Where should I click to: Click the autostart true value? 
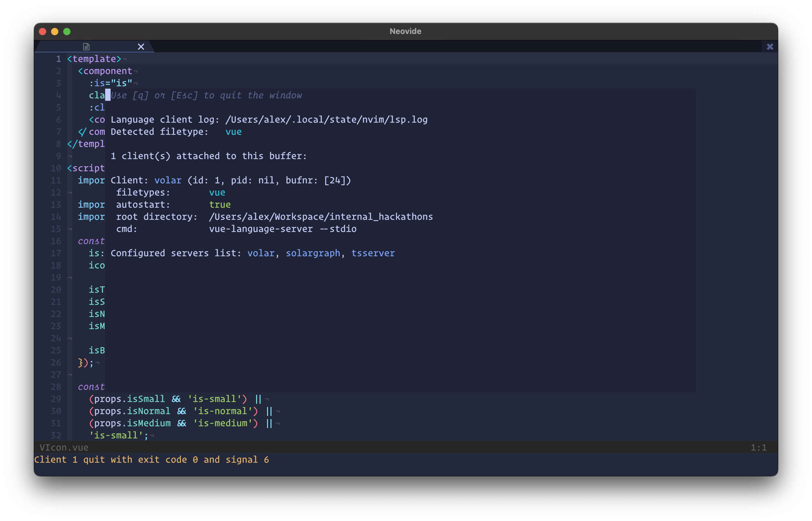point(220,205)
